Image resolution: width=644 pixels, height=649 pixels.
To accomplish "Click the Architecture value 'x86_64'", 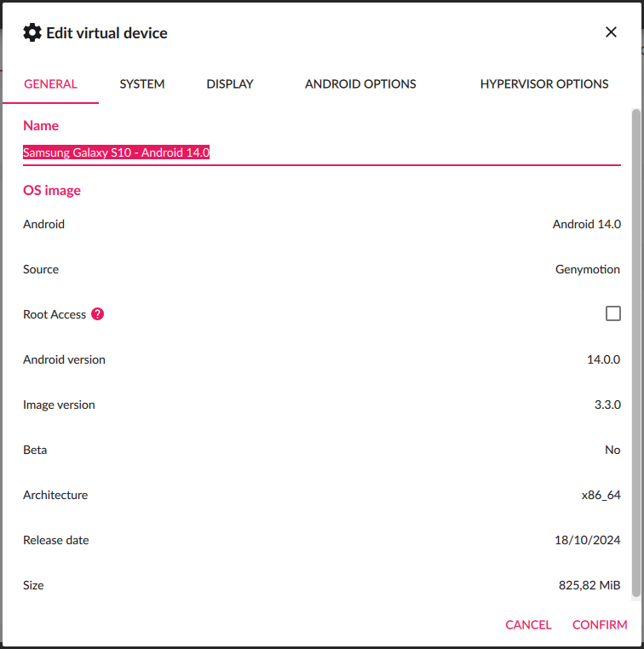I will (601, 495).
